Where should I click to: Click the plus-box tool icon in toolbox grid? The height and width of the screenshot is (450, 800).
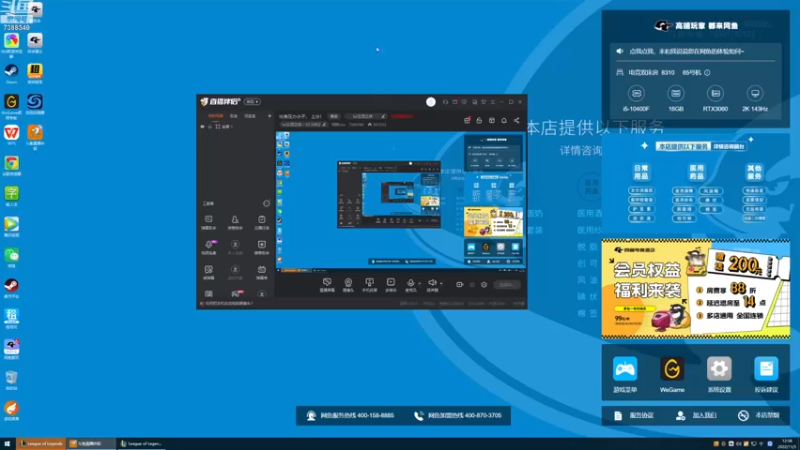(x=261, y=244)
